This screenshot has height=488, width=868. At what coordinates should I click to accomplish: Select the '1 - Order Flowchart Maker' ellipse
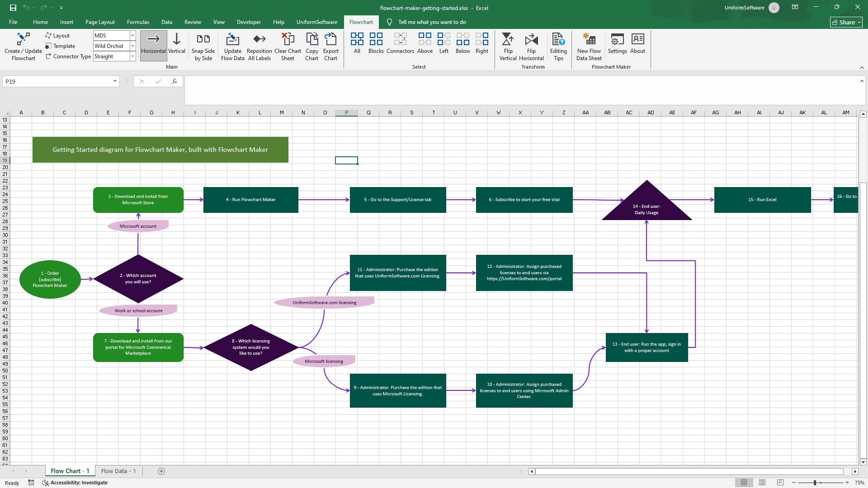50,279
